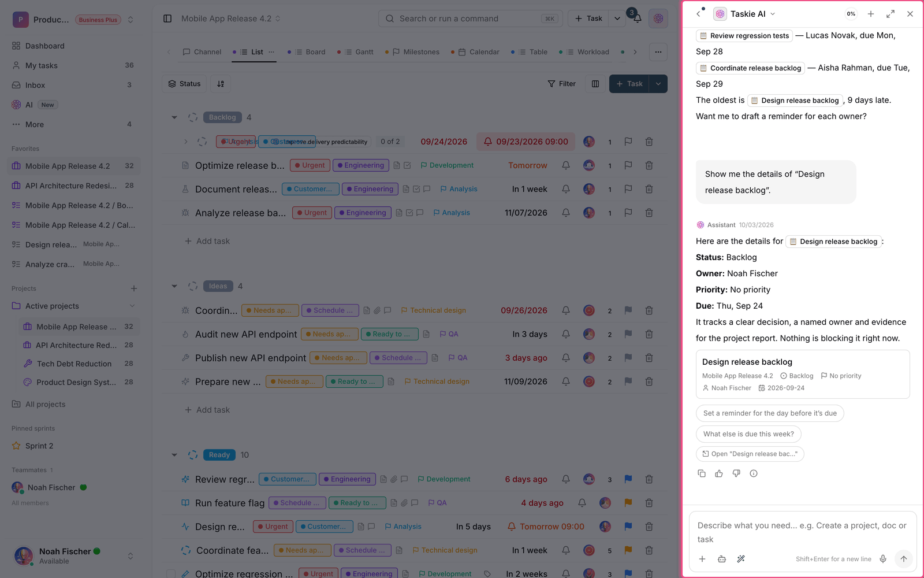This screenshot has height=578, width=924.
Task: Click 'Add task' under Ideas group
Action: click(207, 410)
